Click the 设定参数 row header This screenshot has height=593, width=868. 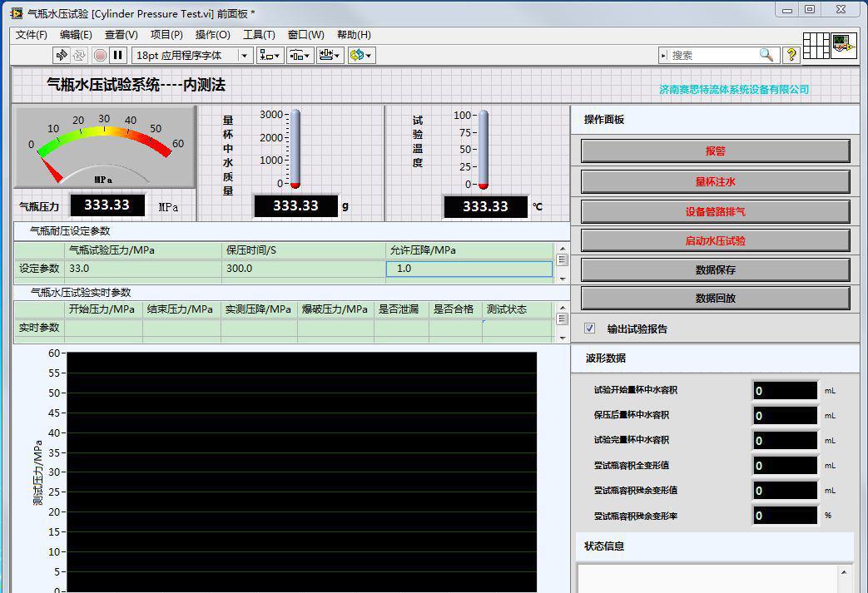pos(39,269)
